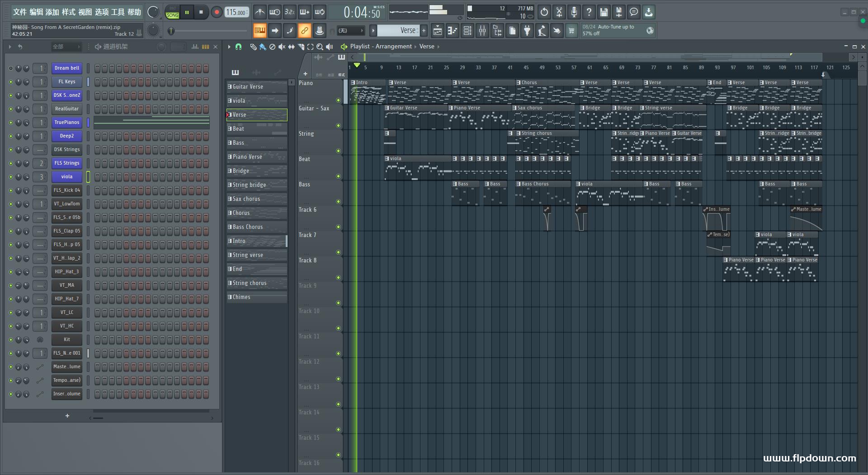
Task: Mute the Guitar - Sax track switch
Action: [338, 126]
